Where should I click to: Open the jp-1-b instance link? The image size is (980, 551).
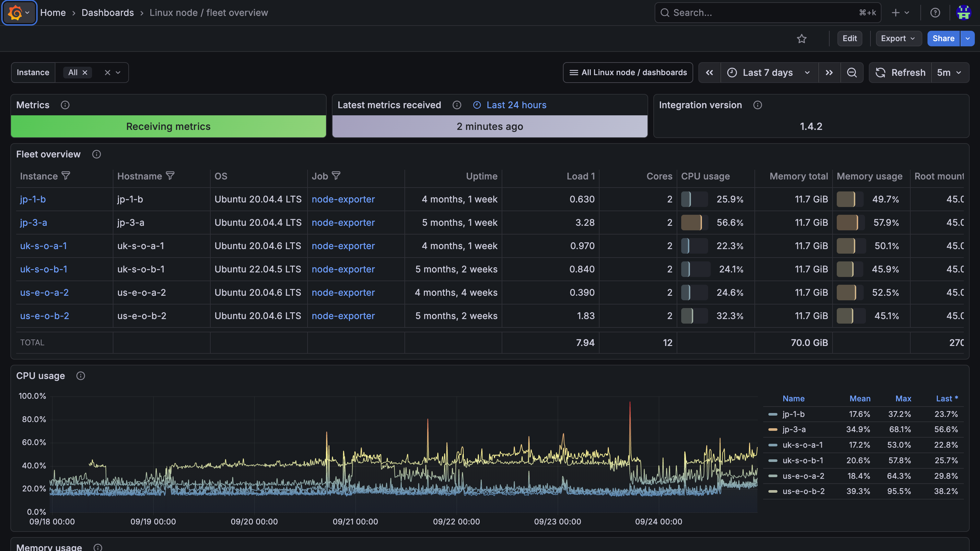coord(33,199)
